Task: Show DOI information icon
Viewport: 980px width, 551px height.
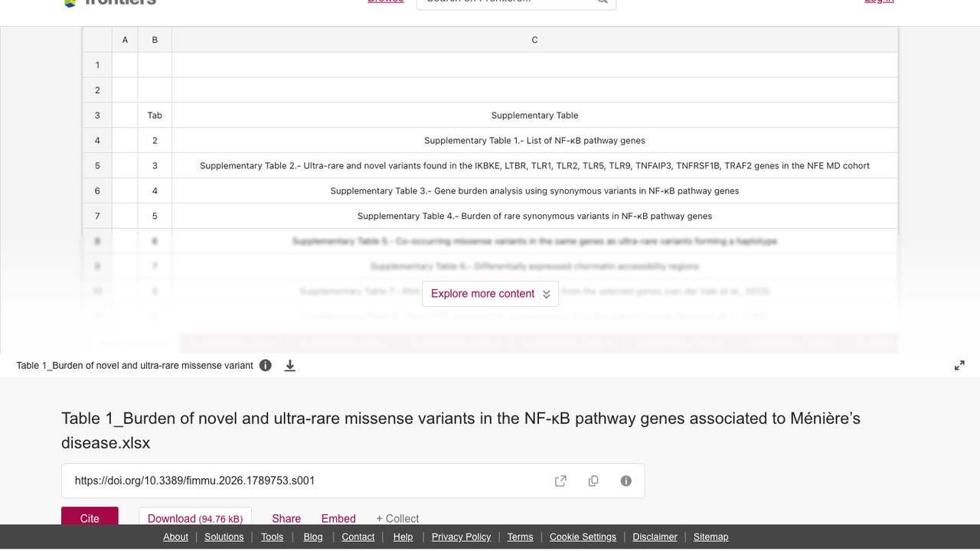Action: click(x=626, y=481)
